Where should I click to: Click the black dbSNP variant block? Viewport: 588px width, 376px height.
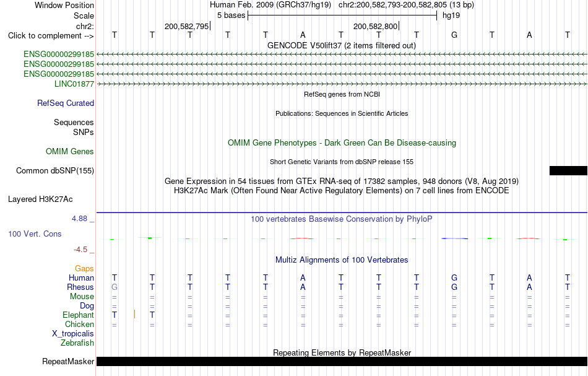[568, 171]
